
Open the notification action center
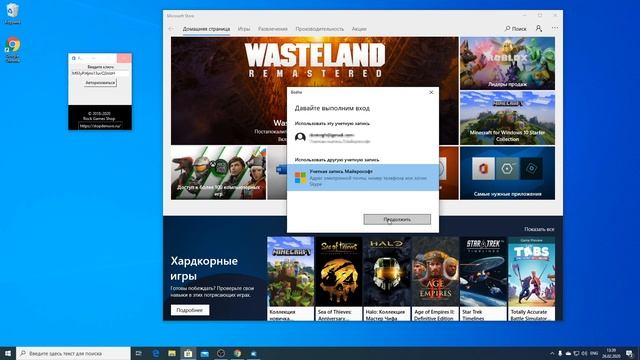tap(630, 353)
